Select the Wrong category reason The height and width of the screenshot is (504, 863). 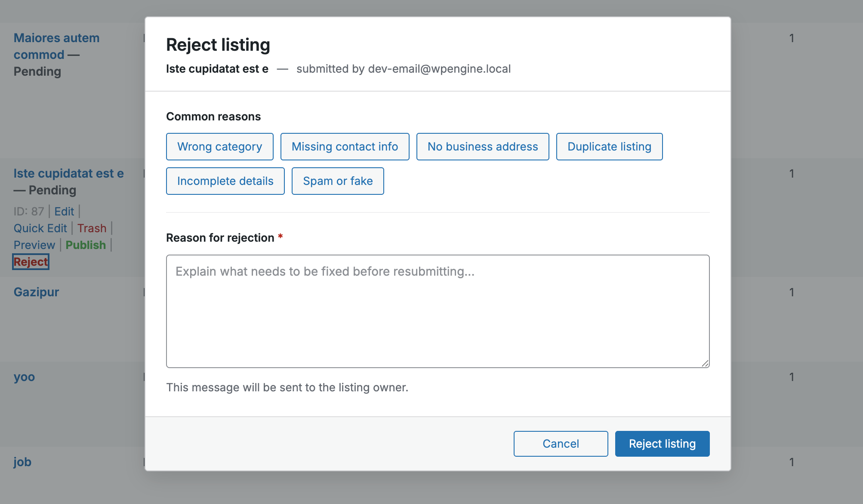coord(220,147)
